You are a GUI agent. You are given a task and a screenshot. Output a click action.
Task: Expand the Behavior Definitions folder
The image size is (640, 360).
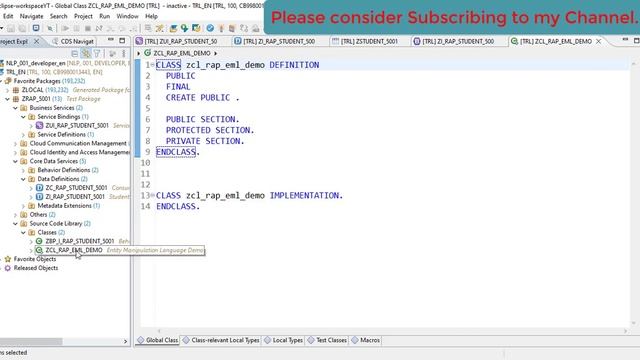tap(23, 170)
